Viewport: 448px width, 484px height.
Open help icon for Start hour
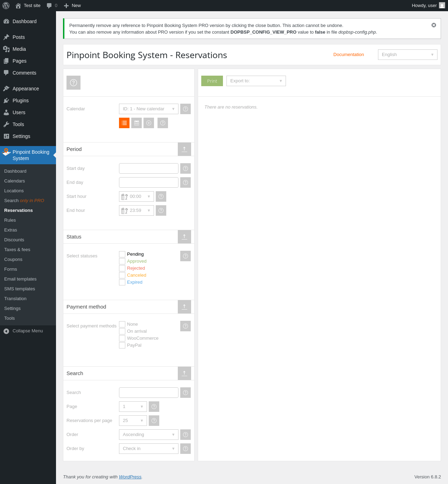tap(161, 196)
